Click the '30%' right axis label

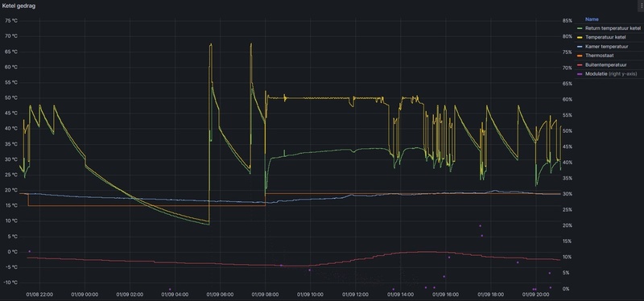(x=568, y=194)
